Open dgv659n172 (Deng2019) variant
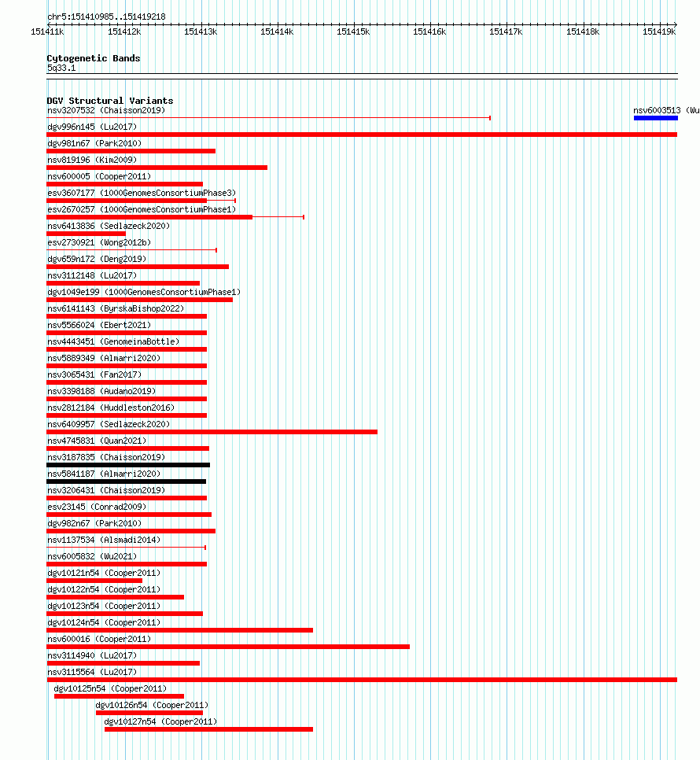 [97, 259]
